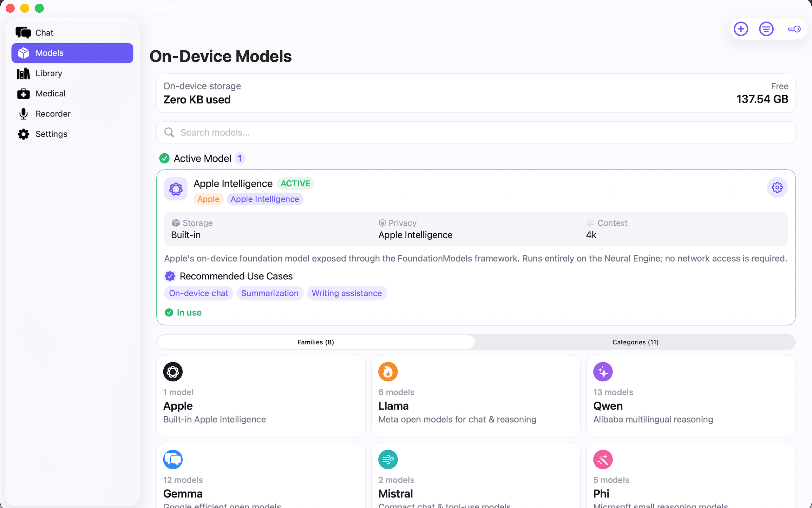Open the Gemma family card
812x508 pixels.
coord(261,476)
